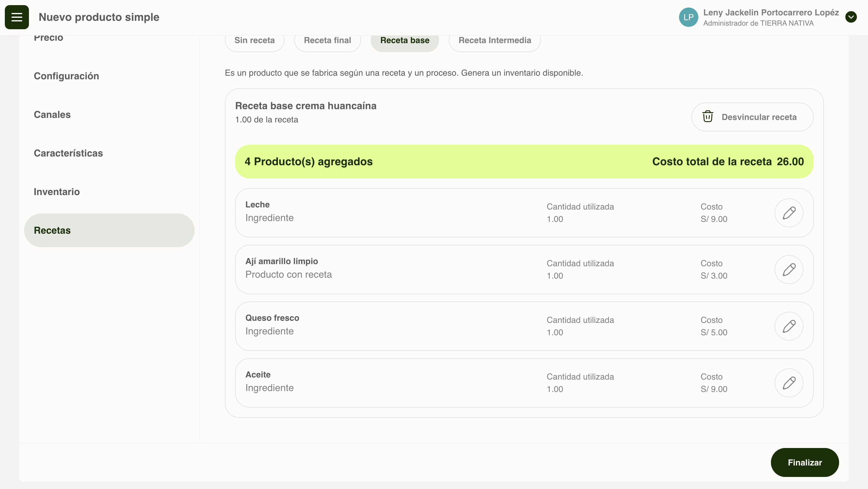Click Desvincular receta button text
The width and height of the screenshot is (868, 489).
[x=759, y=117]
